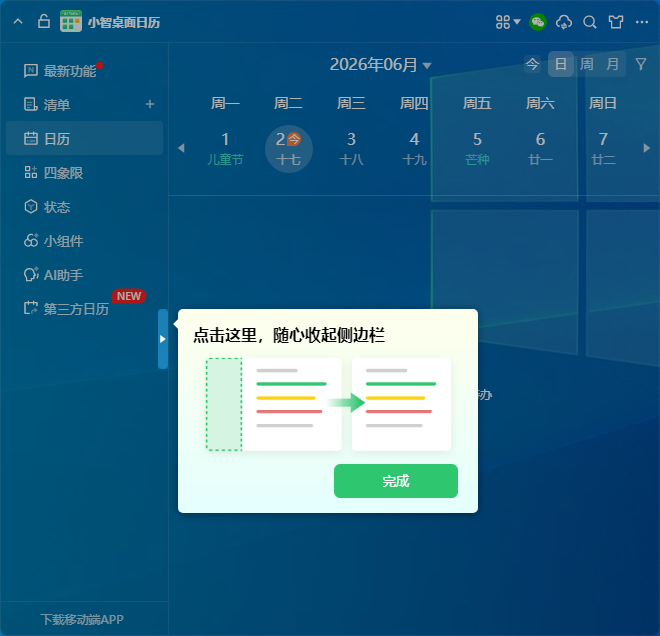Viewport: 660px width, 636px height.
Task: Switch to week view 周
Action: pos(587,64)
